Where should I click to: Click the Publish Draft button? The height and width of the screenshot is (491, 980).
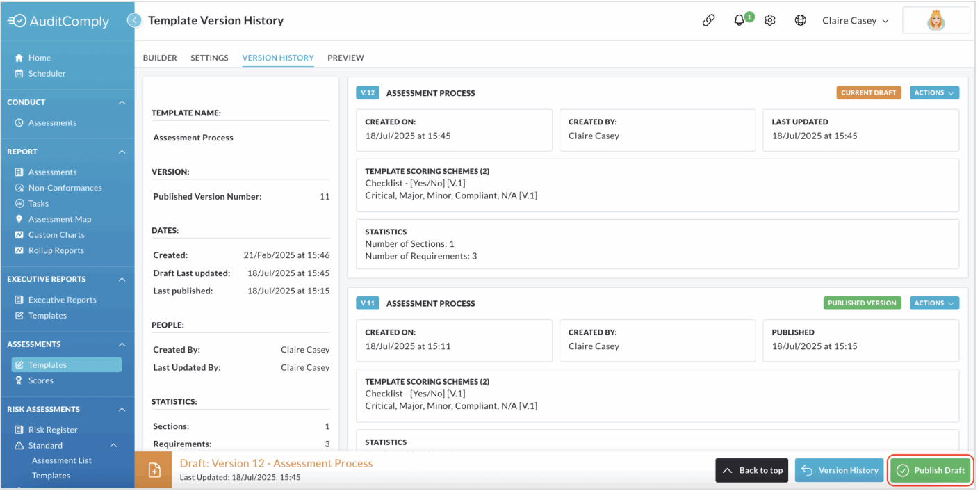(x=931, y=470)
